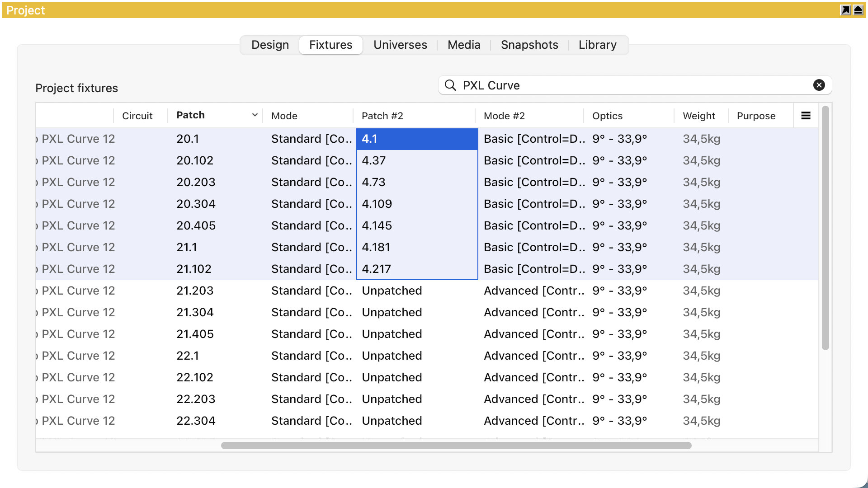
Task: Click the magnifying glass search icon
Action: 450,85
